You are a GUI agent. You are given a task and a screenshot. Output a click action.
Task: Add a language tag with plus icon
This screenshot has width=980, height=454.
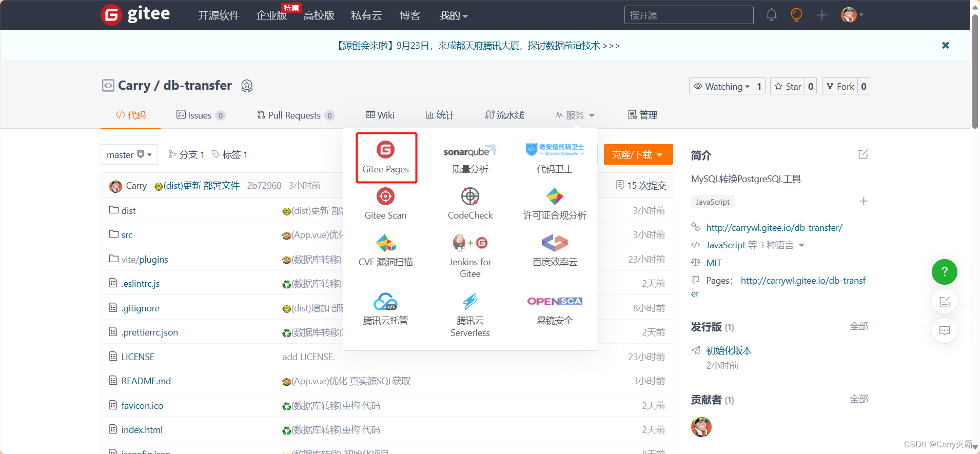(864, 201)
